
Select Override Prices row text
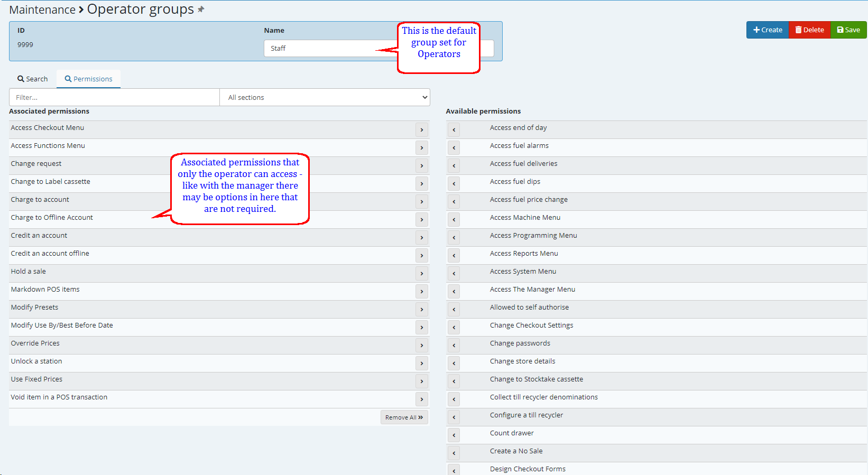(x=35, y=343)
